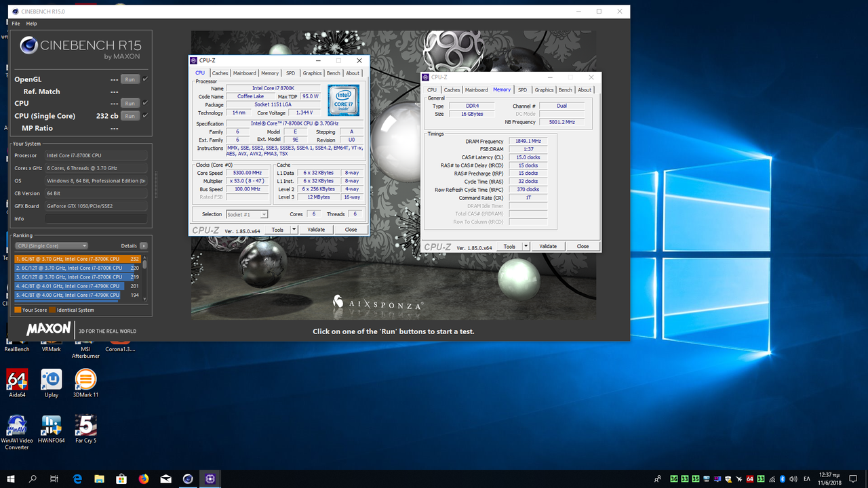
Task: Run the CPU (Single Core) benchmark
Action: pyautogui.click(x=130, y=116)
